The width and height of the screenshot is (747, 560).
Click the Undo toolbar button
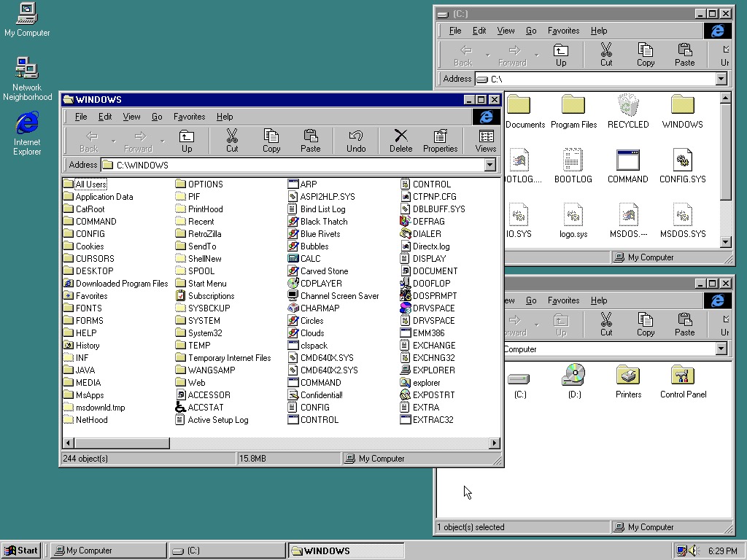tap(356, 141)
